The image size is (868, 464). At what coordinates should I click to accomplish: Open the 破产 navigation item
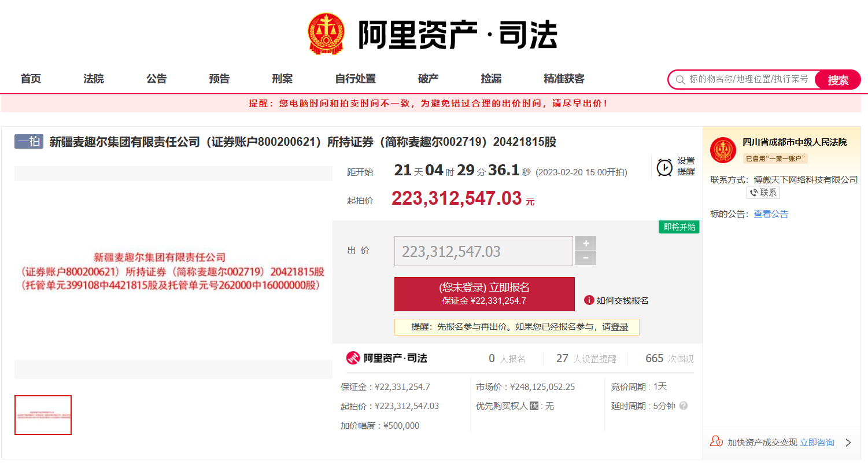[429, 79]
